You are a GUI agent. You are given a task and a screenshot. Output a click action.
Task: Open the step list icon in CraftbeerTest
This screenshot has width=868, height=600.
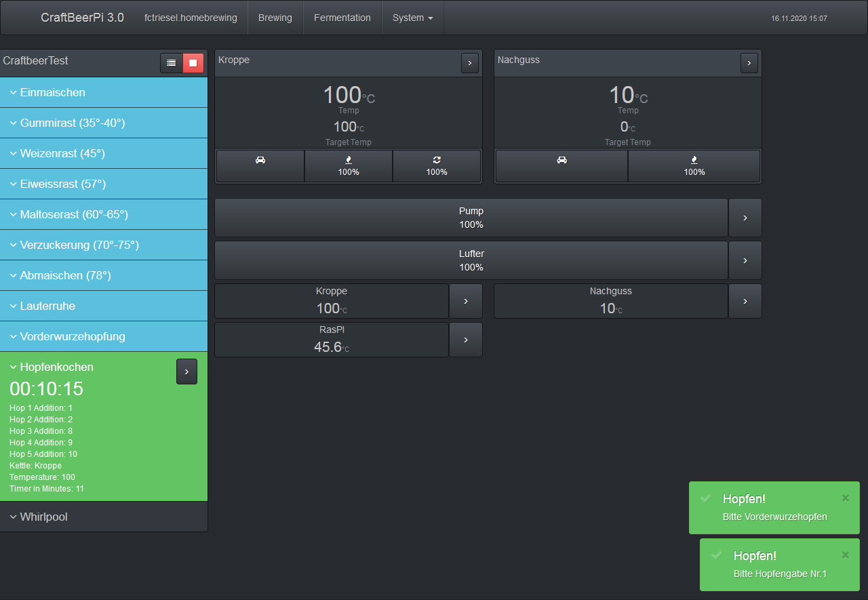tap(172, 63)
